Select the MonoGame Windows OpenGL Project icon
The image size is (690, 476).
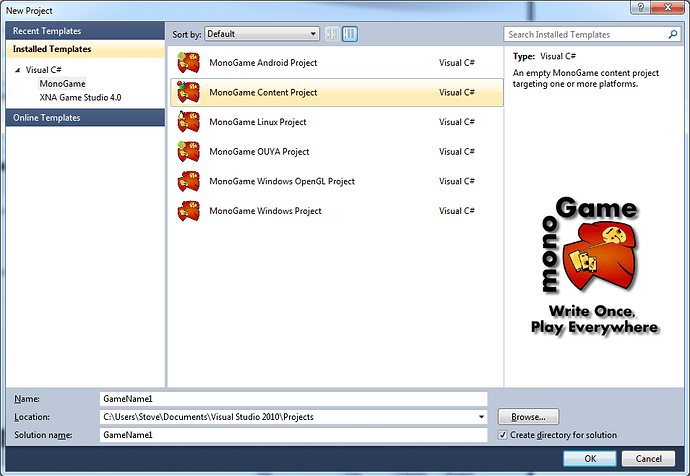click(188, 181)
